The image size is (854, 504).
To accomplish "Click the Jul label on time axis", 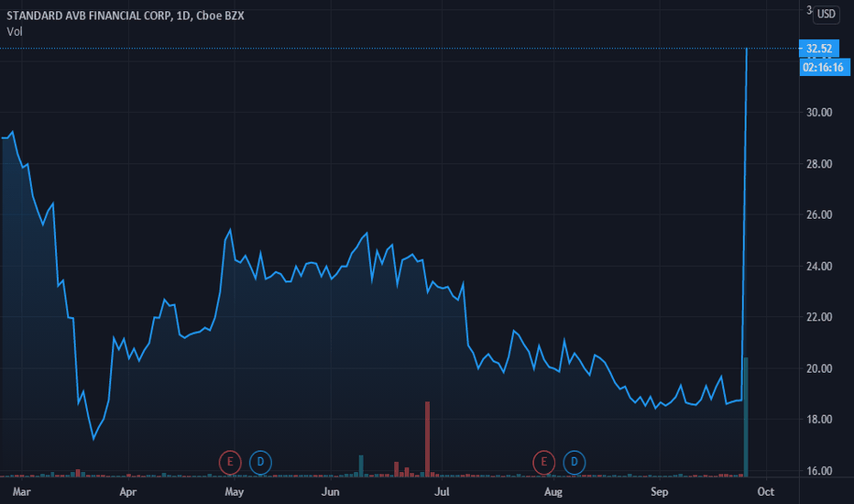I will point(442,492).
